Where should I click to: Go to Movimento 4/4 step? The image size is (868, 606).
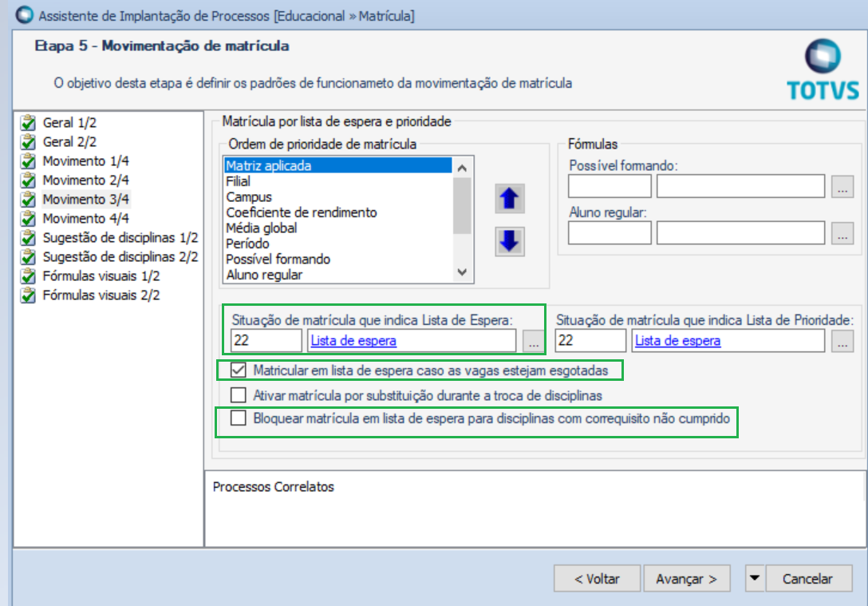point(86,218)
